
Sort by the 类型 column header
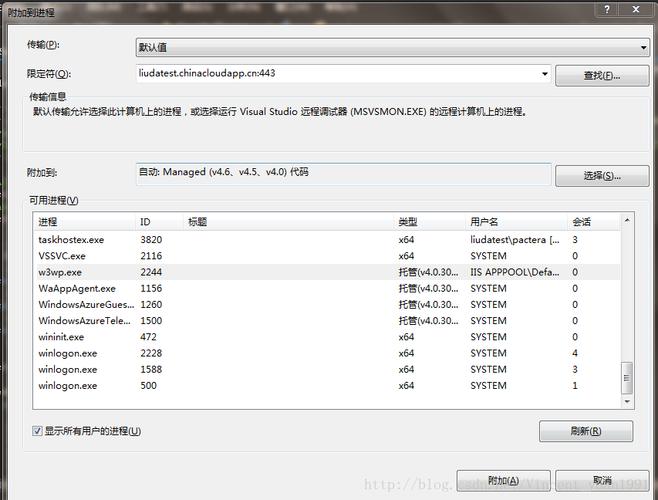(431, 222)
